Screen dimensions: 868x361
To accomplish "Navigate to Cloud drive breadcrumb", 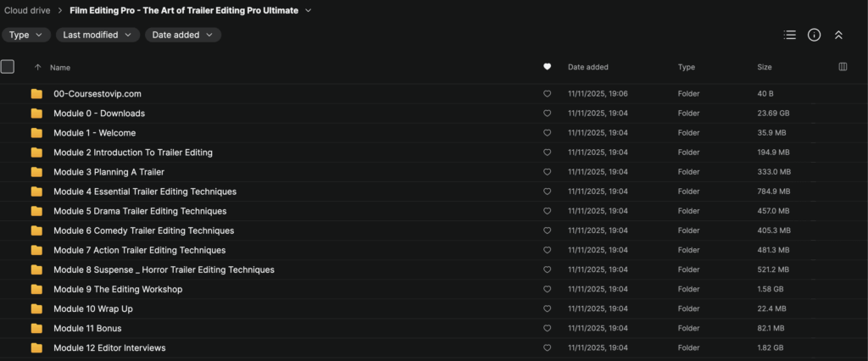I will tap(26, 10).
